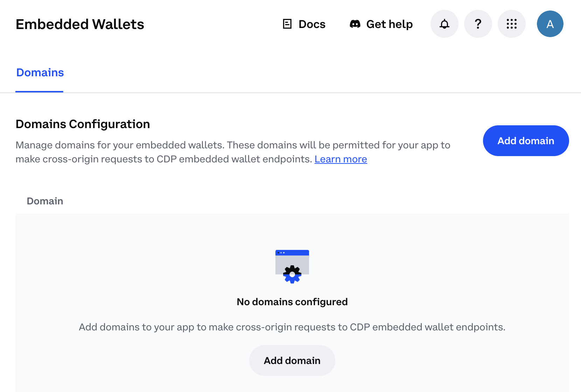The image size is (581, 392).
Task: Click the blue Add domain button
Action: [525, 140]
